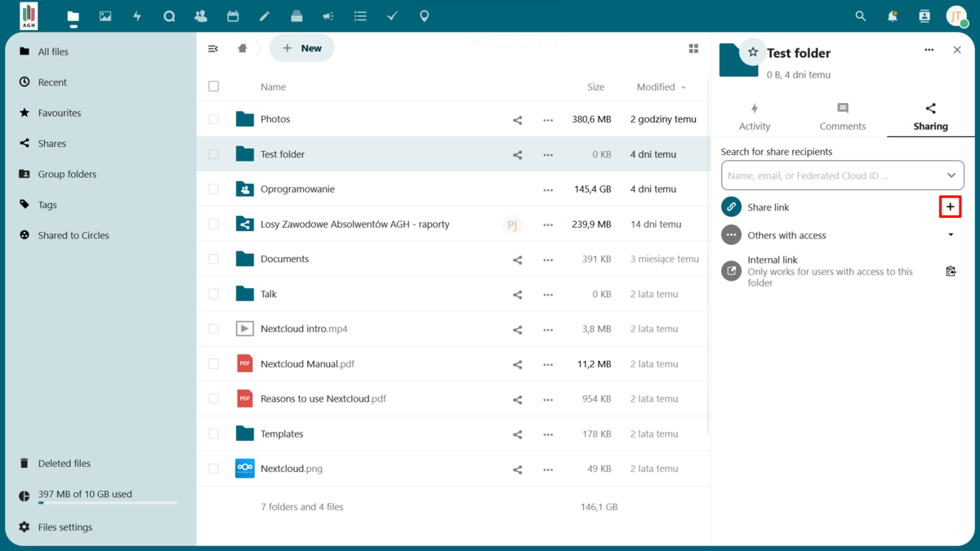Open the three-dot menu for Talk folder
Viewport: 980px width, 551px height.
(548, 295)
